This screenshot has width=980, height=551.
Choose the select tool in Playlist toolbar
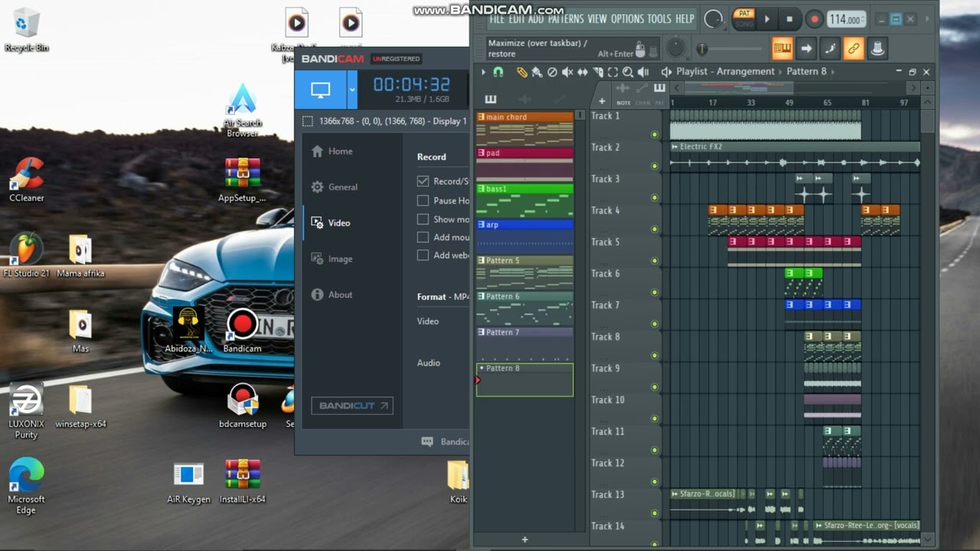click(612, 72)
